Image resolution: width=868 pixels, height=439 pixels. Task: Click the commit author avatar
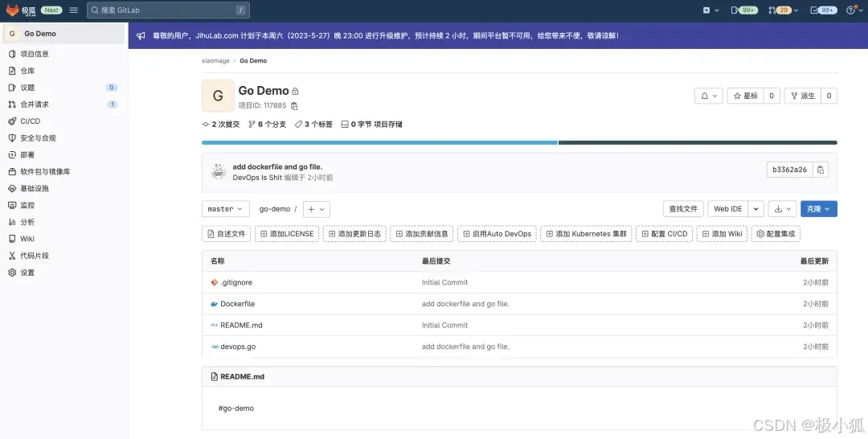219,171
